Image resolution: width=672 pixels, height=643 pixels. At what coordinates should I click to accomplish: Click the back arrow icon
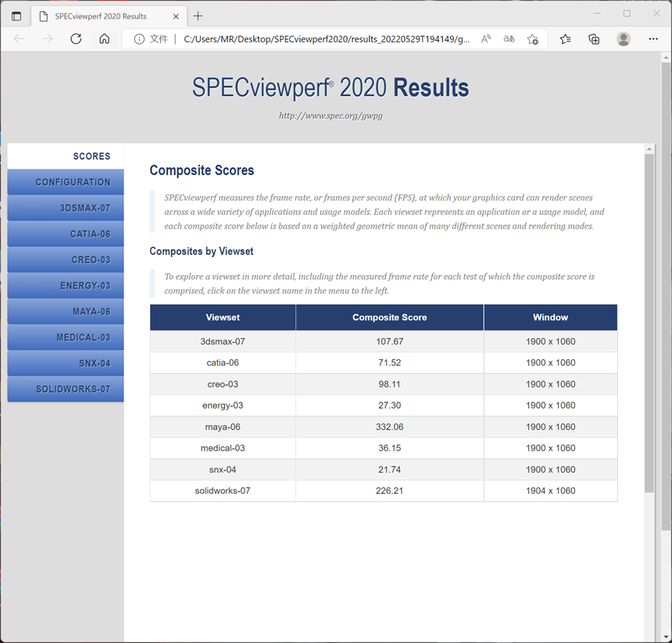tap(19, 39)
